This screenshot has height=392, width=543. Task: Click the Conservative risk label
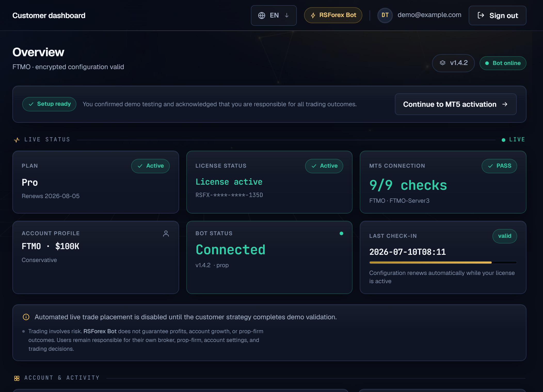39,260
